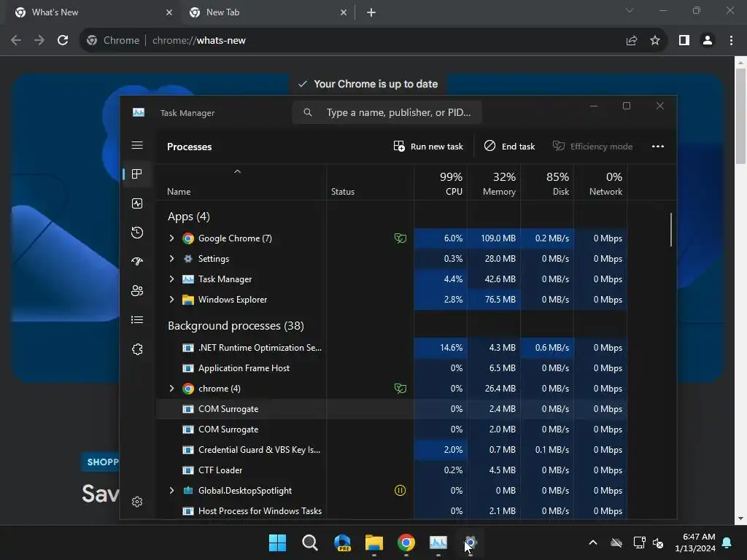Toggle the Chrome side panel
747x560 pixels.
click(x=684, y=41)
